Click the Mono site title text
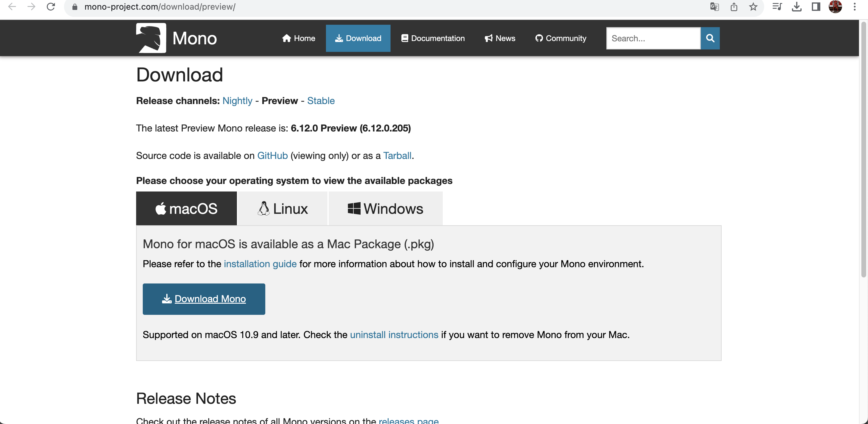Viewport: 868px width, 424px height. point(194,38)
